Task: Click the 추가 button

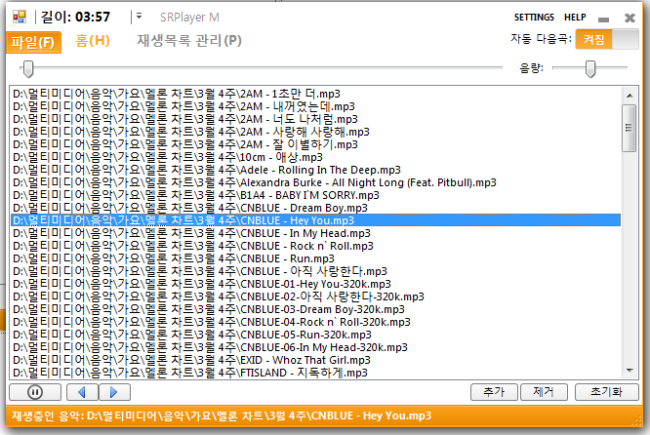Action: coord(494,392)
